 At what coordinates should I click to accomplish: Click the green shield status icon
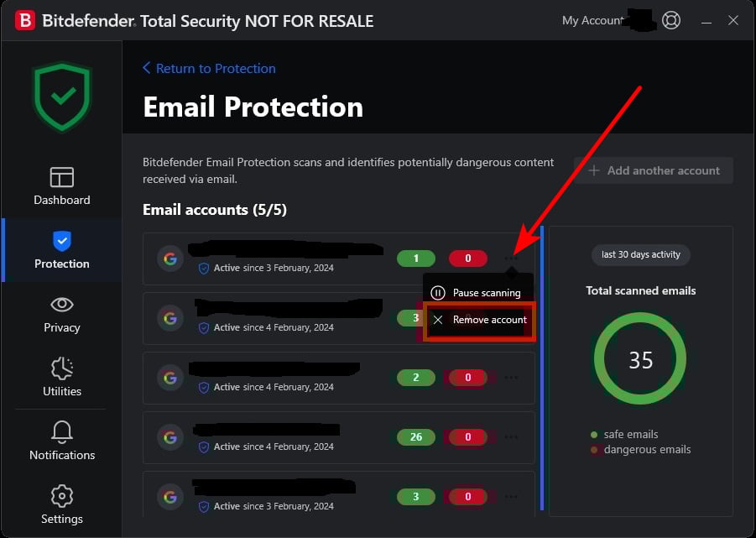[x=61, y=97]
